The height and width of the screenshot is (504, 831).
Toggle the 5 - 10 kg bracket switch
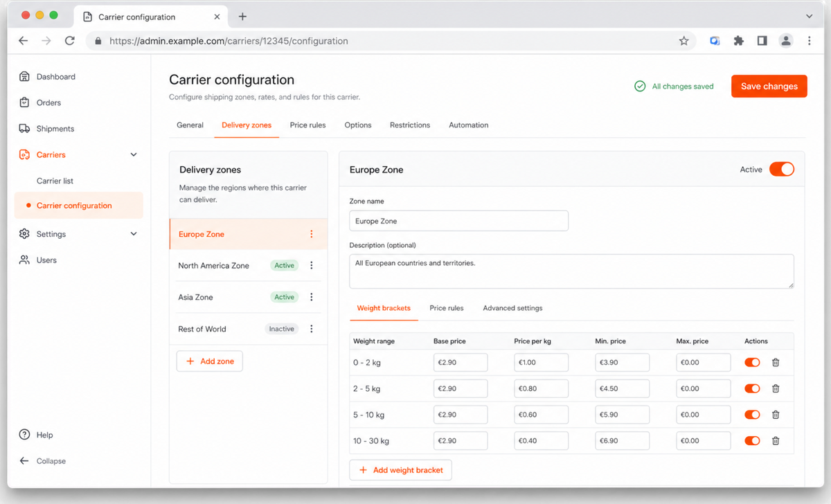(752, 415)
